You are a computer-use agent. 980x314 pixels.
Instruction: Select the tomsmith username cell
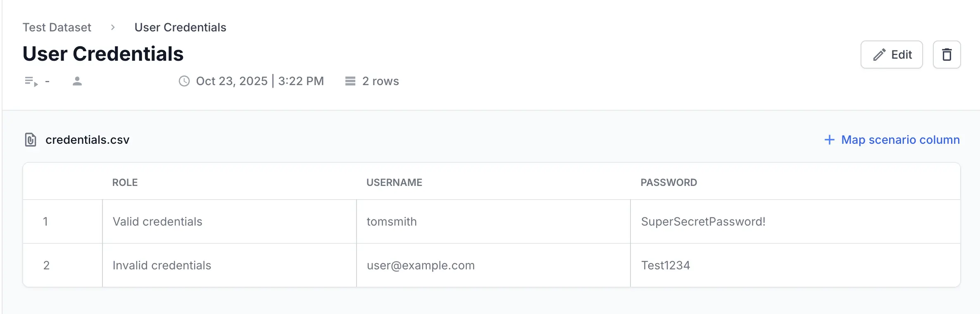[392, 222]
